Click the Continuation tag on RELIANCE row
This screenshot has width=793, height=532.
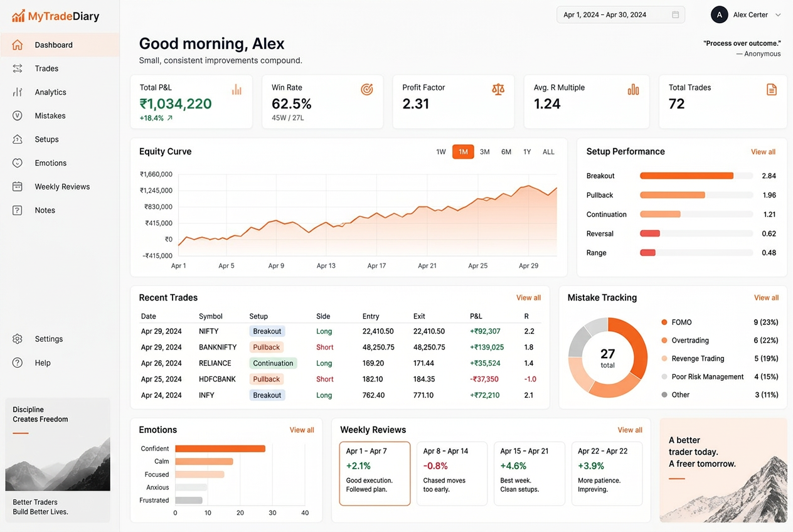[273, 363]
